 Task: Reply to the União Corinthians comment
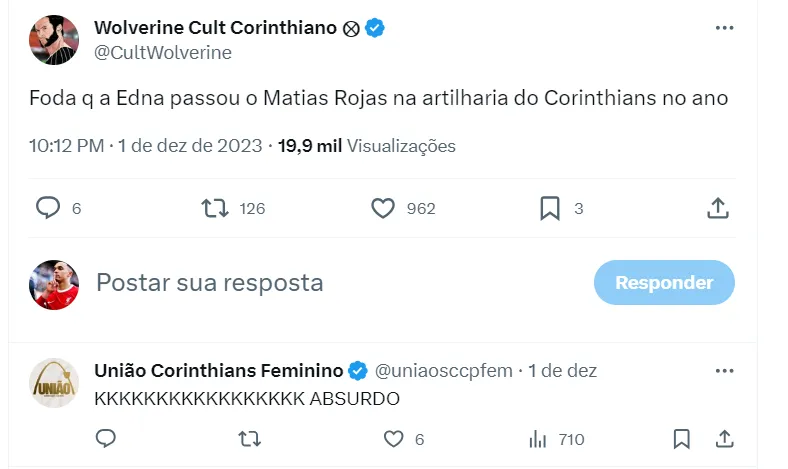105,439
